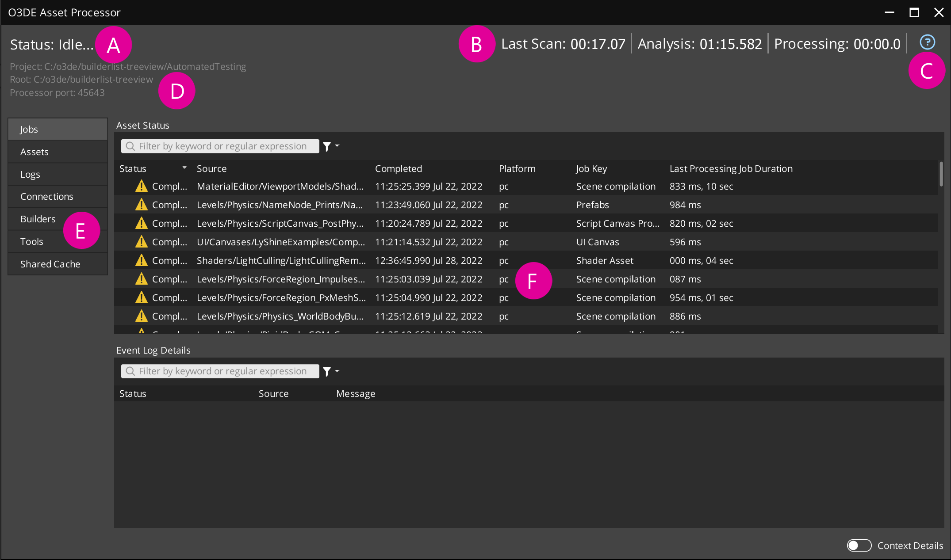
Task: Click Asset Status vertical scrollbar thumb
Action: pyautogui.click(x=941, y=174)
